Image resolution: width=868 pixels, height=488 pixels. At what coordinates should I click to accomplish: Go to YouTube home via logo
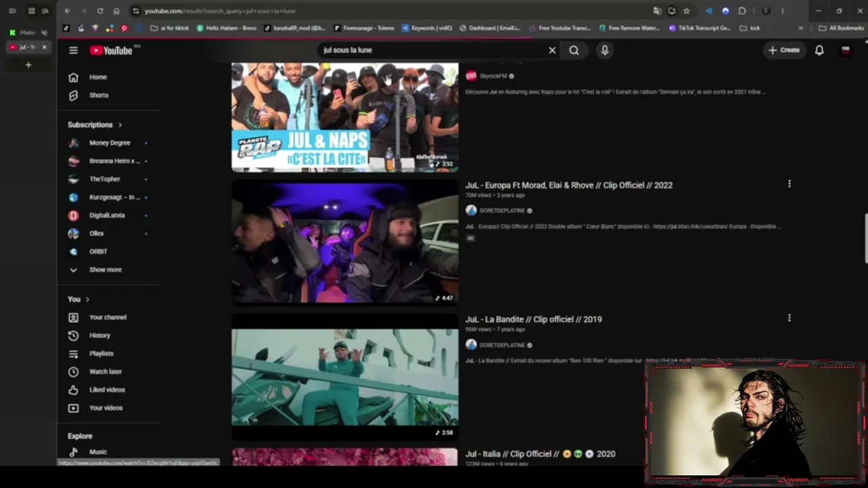pyautogui.click(x=111, y=50)
